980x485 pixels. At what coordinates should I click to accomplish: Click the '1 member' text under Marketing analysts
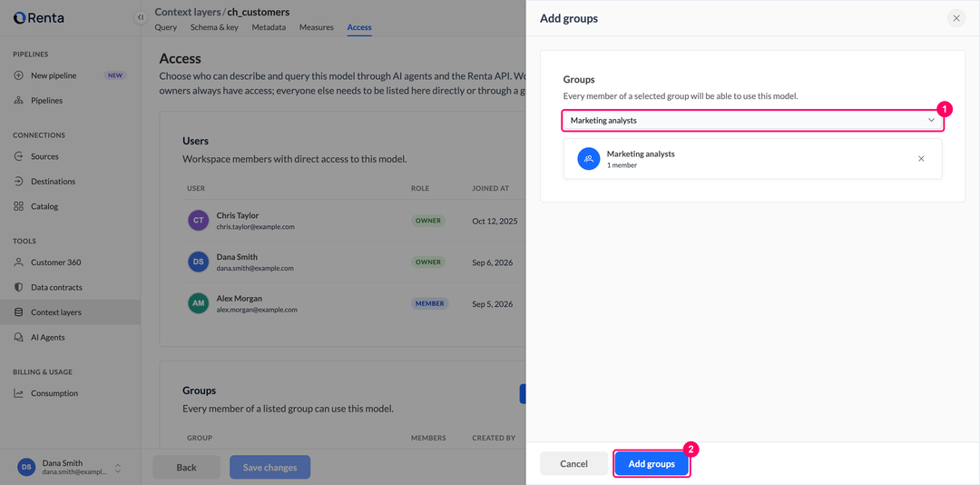622,165
